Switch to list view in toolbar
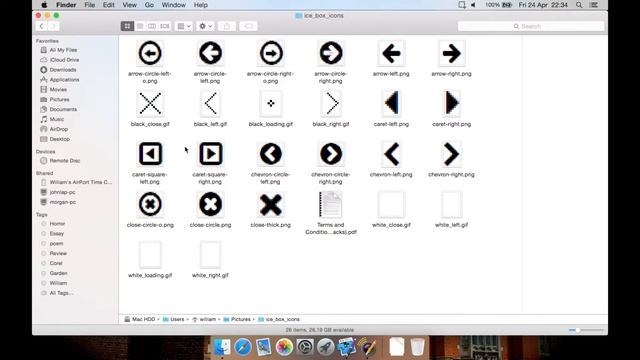 pos(140,26)
